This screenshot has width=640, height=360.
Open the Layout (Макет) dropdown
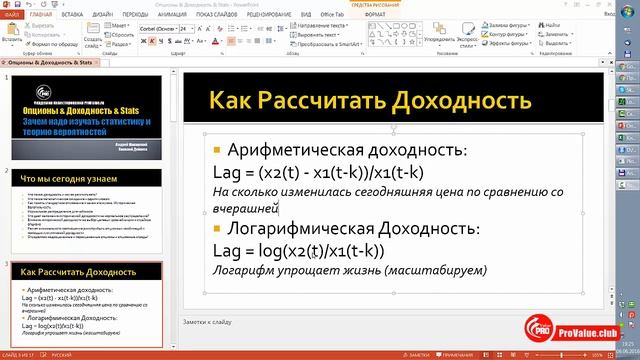(x=118, y=25)
